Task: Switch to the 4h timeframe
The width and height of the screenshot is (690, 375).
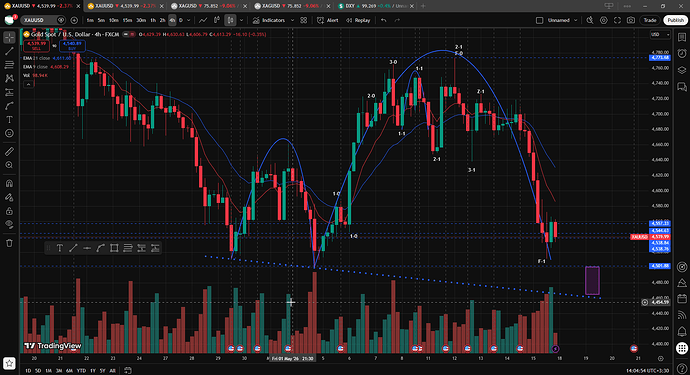Action: 172,20
